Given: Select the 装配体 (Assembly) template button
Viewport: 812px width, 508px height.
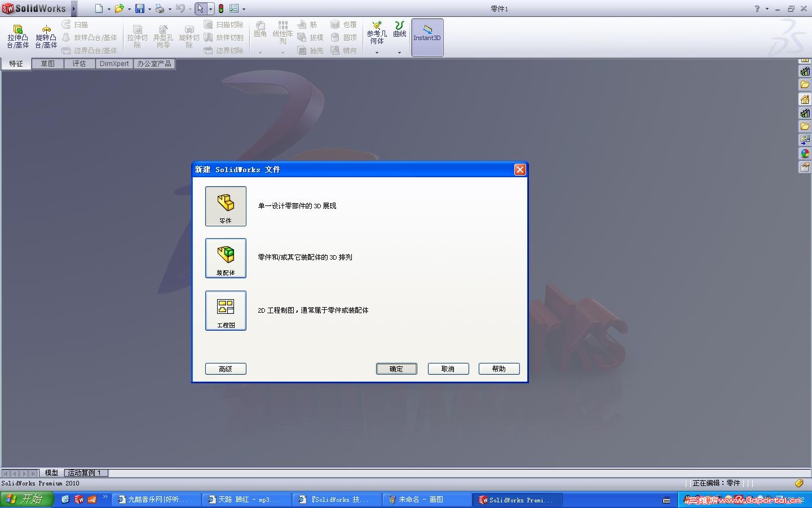Looking at the screenshot, I should click(226, 258).
